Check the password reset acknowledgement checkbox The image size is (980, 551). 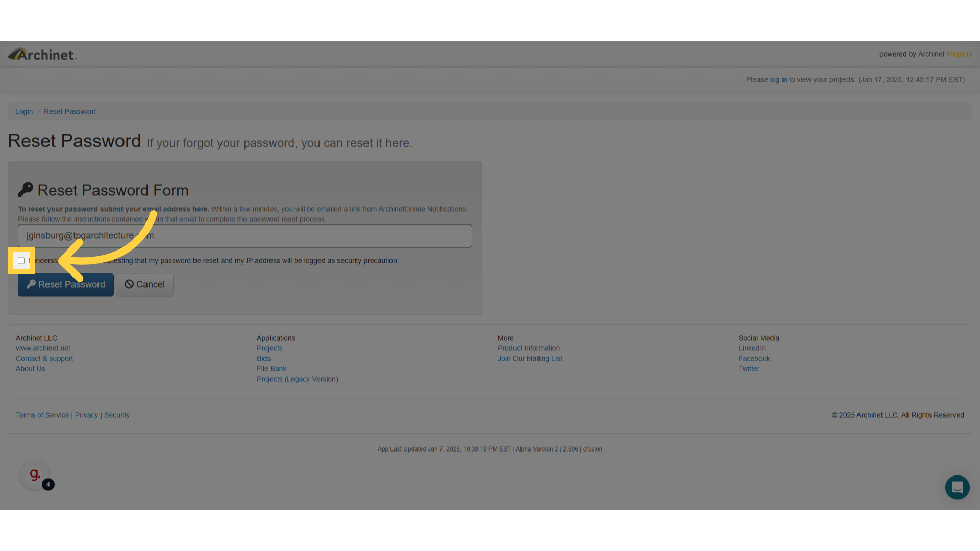21,260
